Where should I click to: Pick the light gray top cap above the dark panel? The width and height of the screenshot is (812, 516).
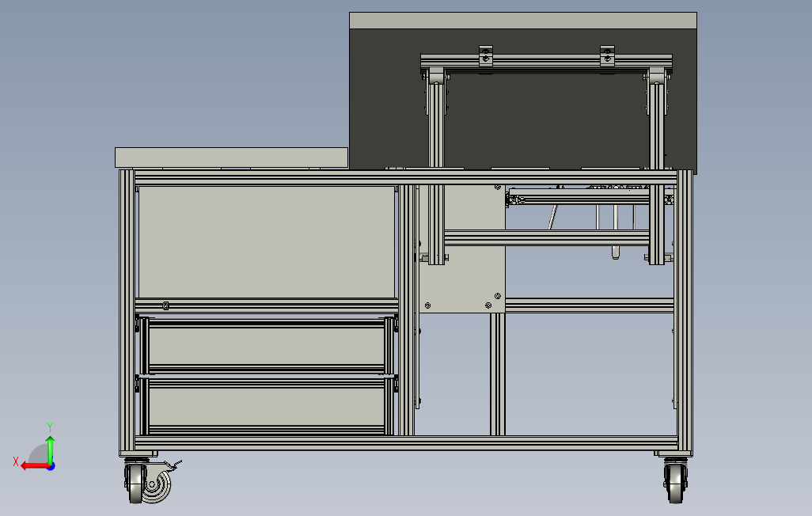tap(523, 21)
